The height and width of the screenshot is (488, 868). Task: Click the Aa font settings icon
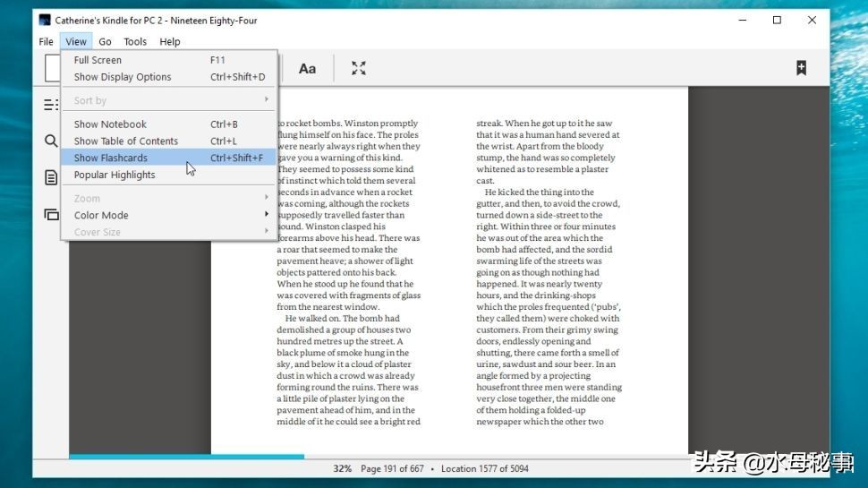coord(307,69)
